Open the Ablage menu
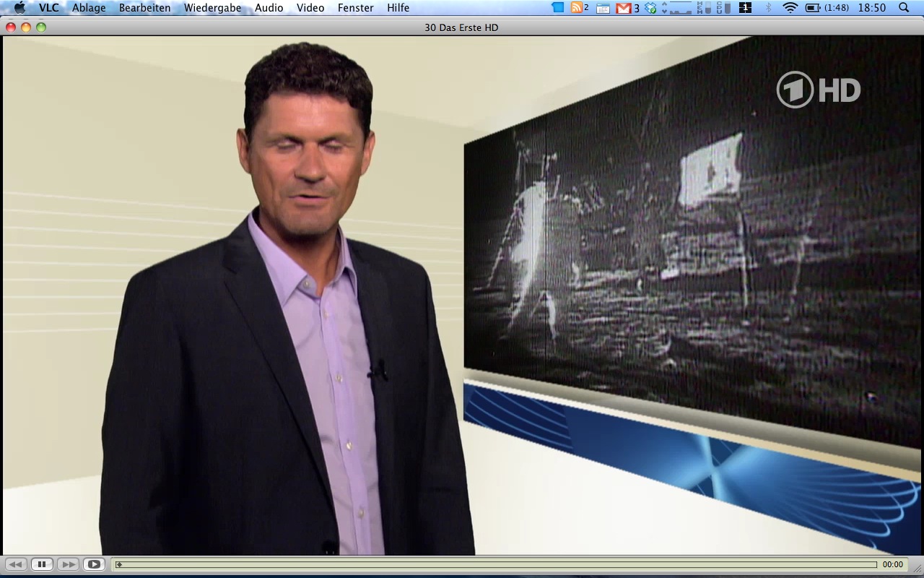Viewport: 924px width, 578px height. click(89, 8)
